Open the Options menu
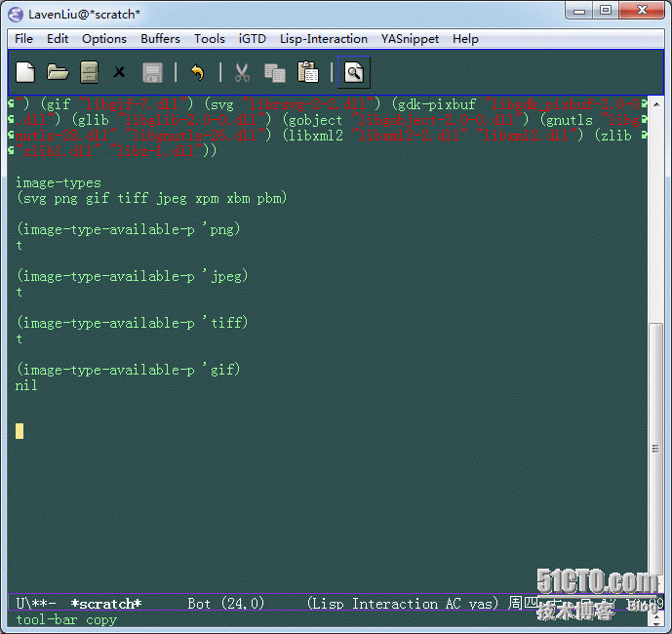 (x=104, y=39)
